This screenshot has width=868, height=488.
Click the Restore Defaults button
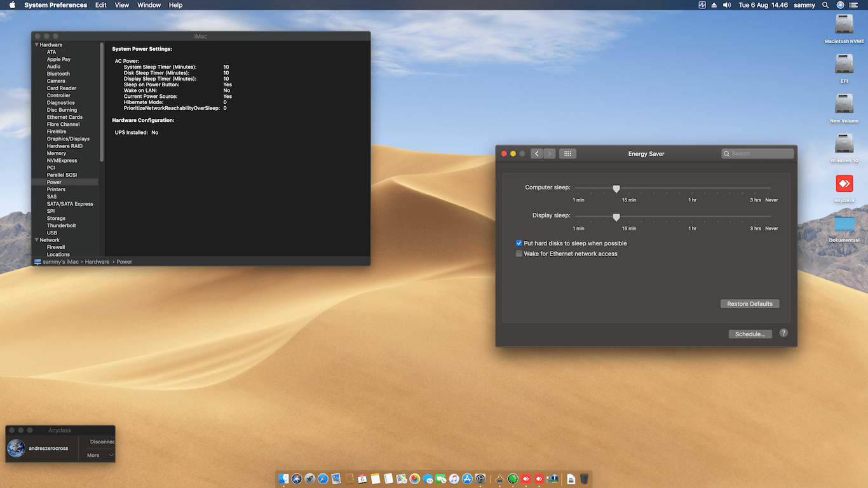(750, 304)
